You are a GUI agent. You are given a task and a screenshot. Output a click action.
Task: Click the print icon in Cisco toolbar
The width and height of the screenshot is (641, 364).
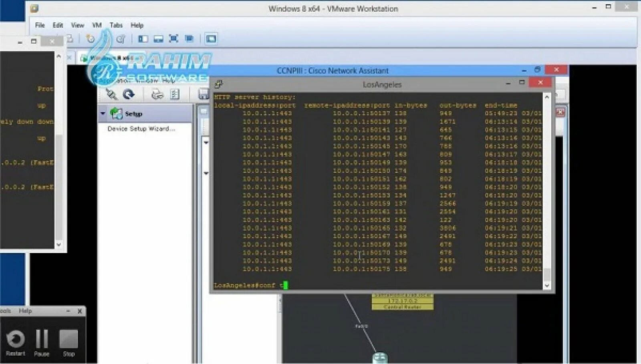157,95
